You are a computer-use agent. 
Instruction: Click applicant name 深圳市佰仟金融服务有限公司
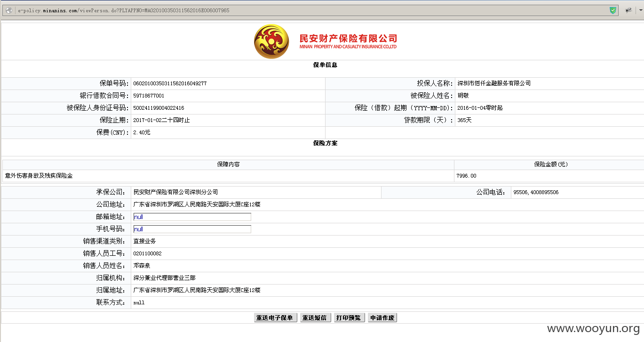coord(494,83)
